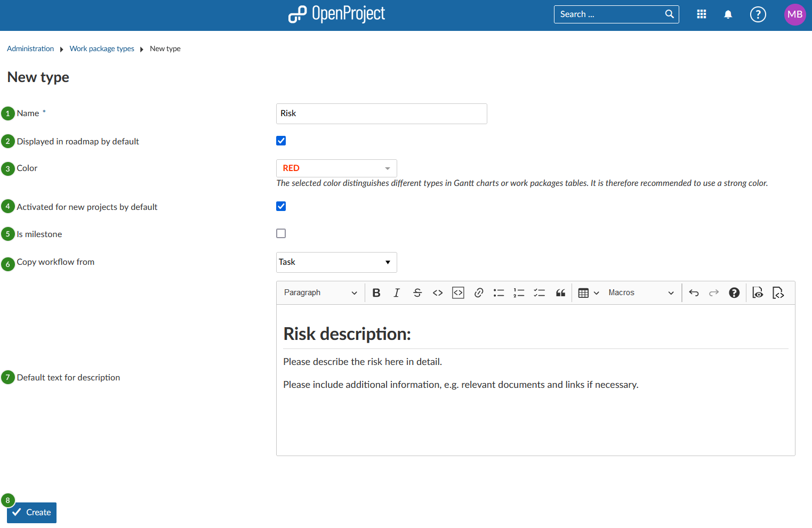Image resolution: width=812 pixels, height=528 pixels.
Task: Go to Work package types breadcrumb
Action: (x=102, y=48)
